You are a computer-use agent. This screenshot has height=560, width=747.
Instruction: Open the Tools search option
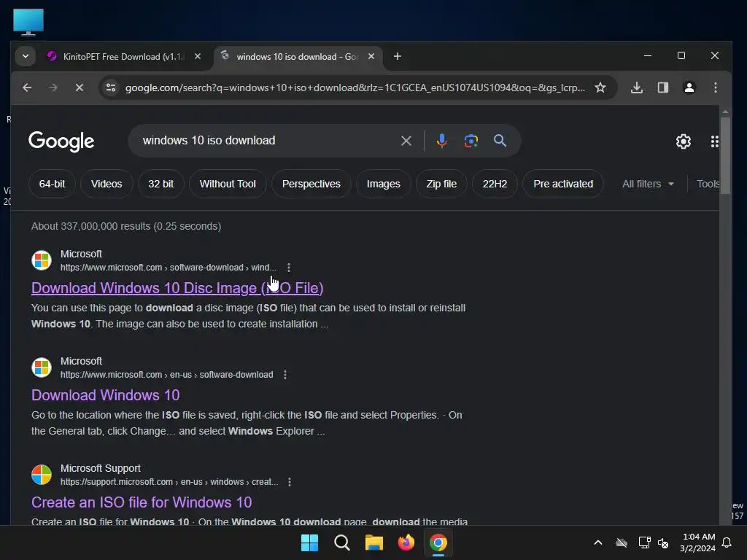point(708,184)
